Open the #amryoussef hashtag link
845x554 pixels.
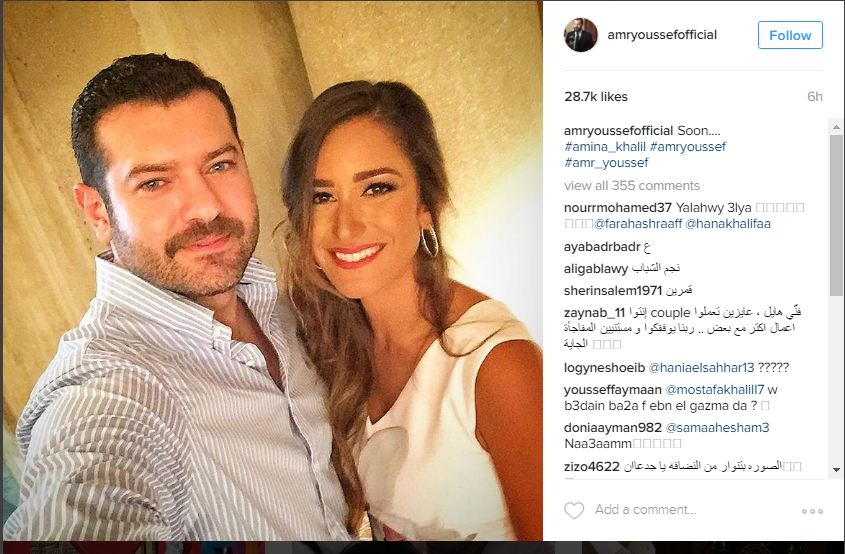688,147
